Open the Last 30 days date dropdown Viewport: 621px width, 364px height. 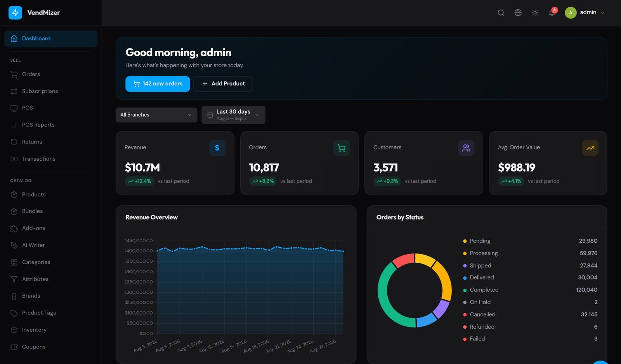[x=233, y=115]
